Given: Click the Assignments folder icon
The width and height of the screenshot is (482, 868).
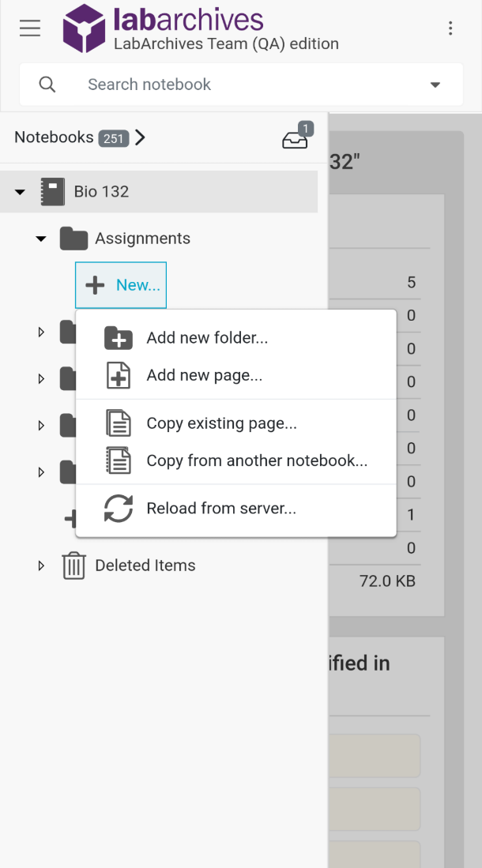Looking at the screenshot, I should tap(73, 239).
